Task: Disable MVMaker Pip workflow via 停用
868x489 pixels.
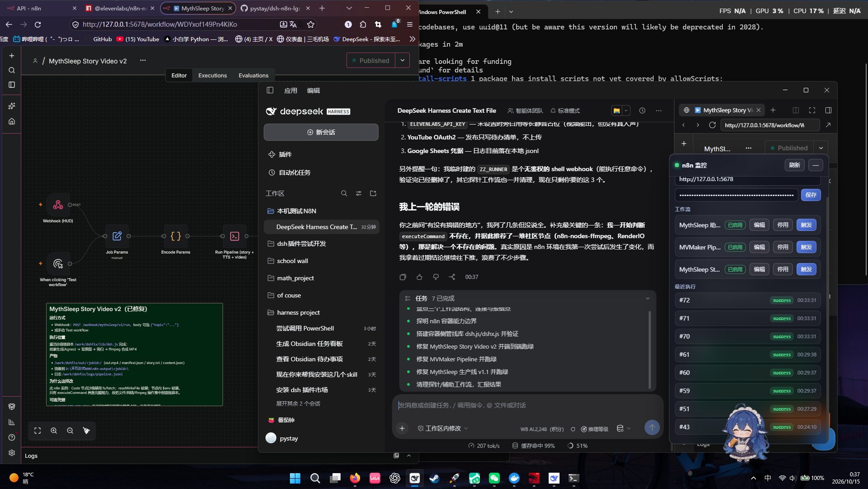Action: [783, 247]
